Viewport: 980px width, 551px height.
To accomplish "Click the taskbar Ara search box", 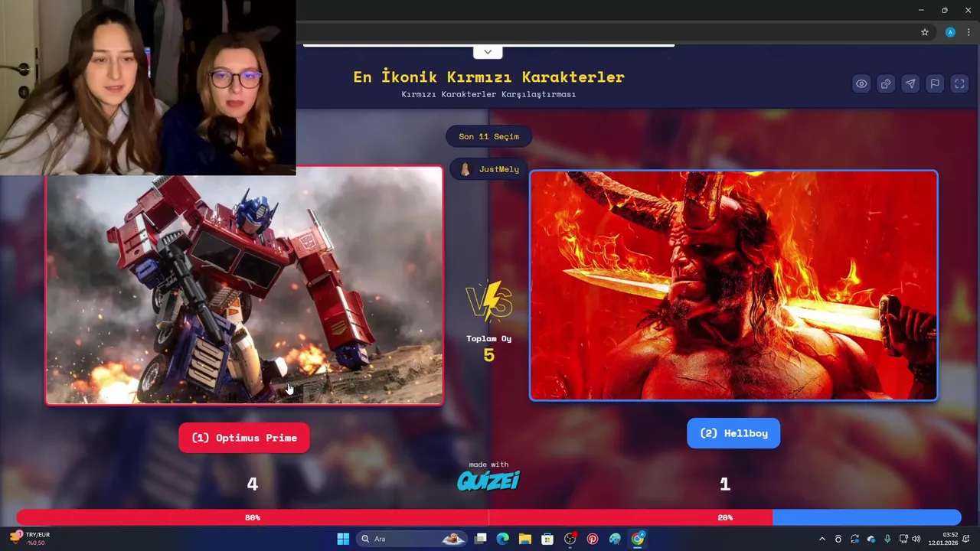I will pos(412,539).
